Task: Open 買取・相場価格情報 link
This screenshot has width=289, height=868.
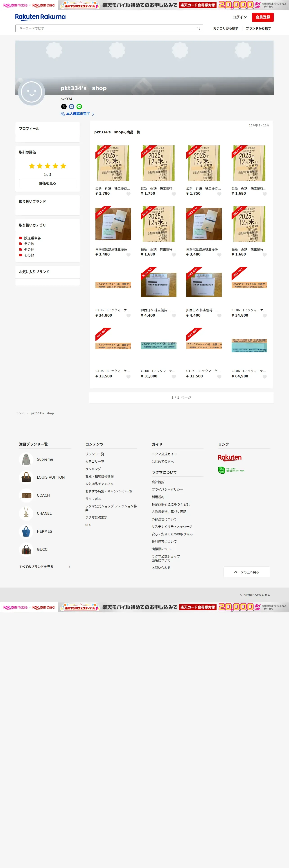Action: (99, 476)
